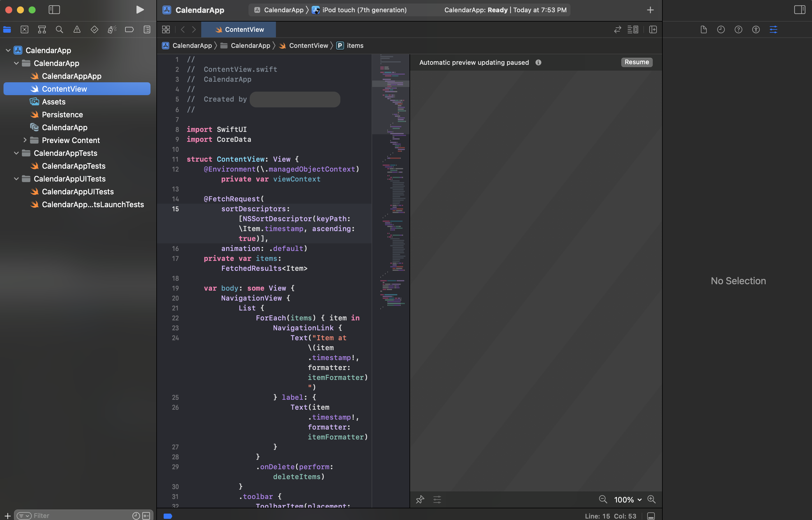Resume automatic preview updating
The image size is (812, 520).
click(x=636, y=62)
